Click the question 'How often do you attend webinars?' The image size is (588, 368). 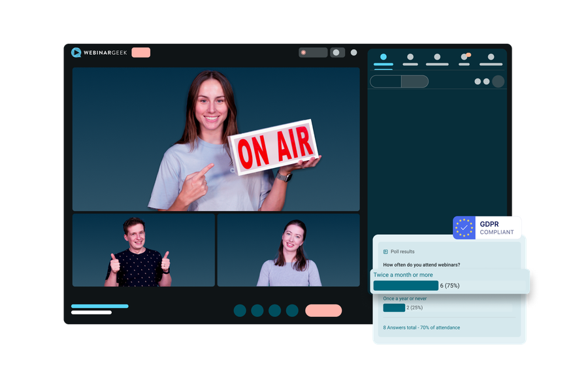pos(421,265)
